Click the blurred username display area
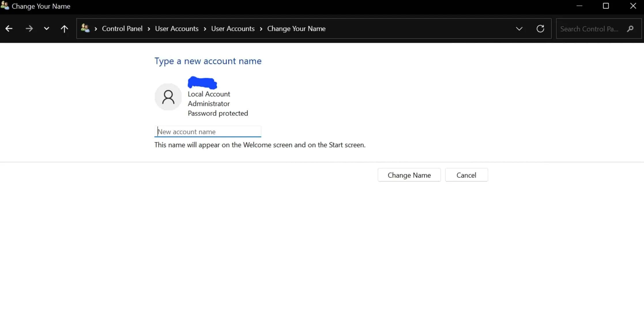The width and height of the screenshot is (644, 317). pyautogui.click(x=202, y=83)
